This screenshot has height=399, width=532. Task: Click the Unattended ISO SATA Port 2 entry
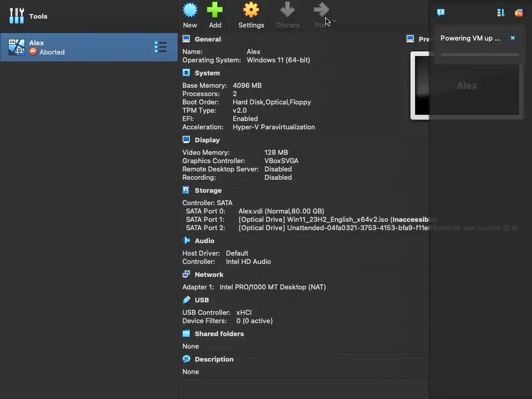[x=378, y=228]
